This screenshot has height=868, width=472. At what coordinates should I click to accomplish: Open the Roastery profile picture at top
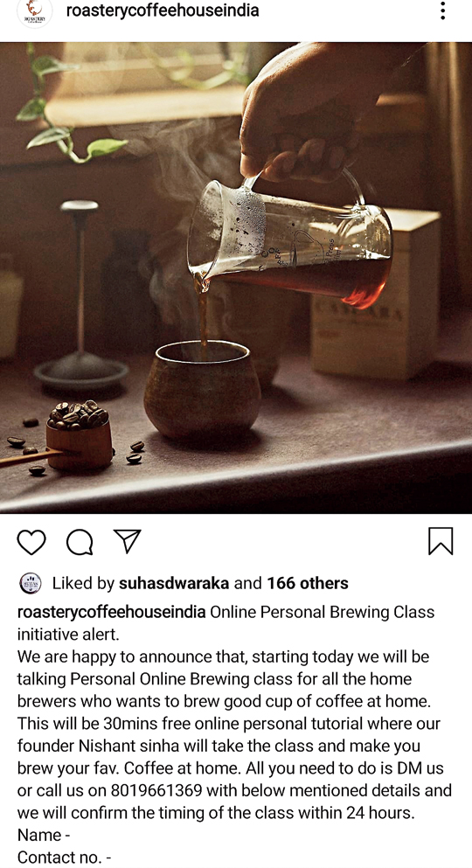click(34, 12)
